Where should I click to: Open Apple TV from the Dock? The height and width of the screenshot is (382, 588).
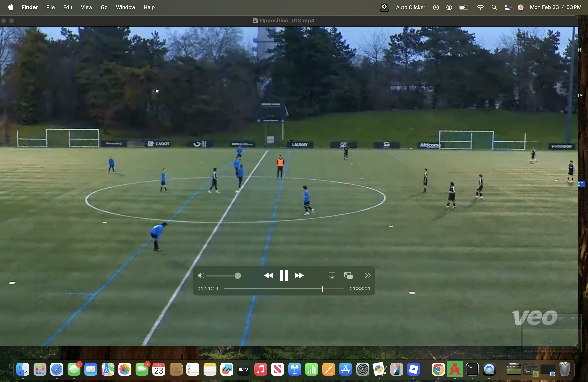(x=243, y=369)
